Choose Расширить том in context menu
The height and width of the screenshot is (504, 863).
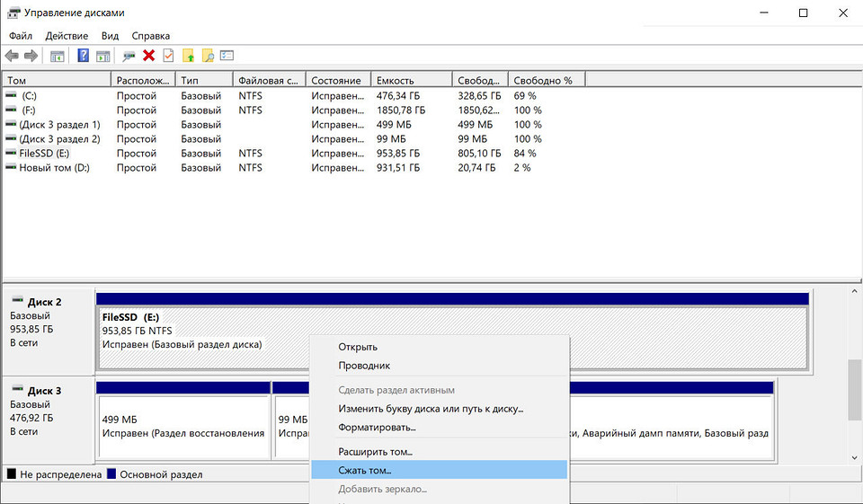[x=375, y=451]
